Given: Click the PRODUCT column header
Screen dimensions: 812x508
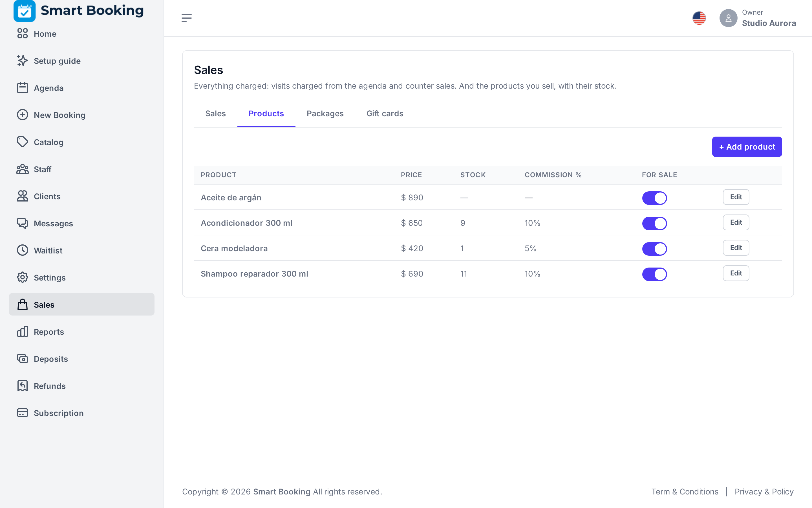Looking at the screenshot, I should [219, 175].
